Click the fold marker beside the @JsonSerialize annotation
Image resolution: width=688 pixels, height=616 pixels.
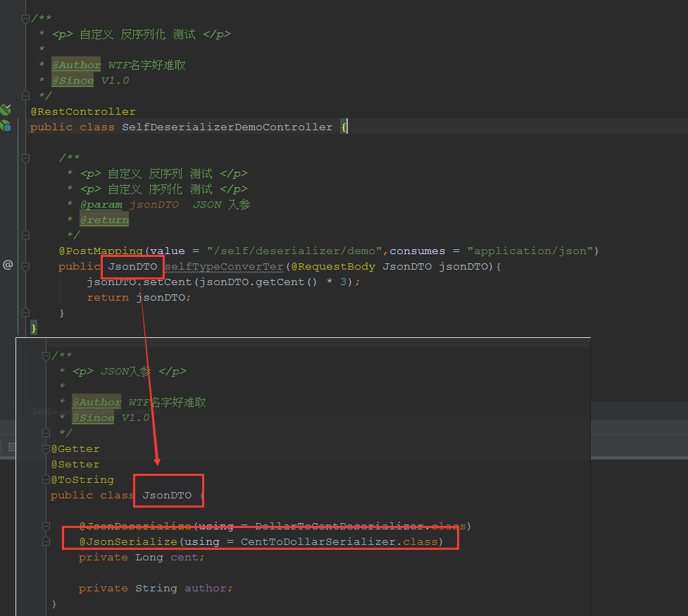point(46,541)
